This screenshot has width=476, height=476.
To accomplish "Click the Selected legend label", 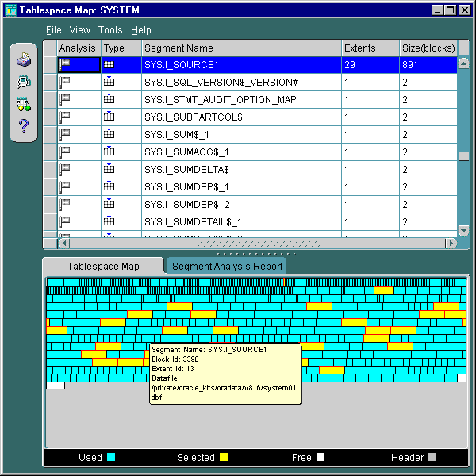I will 196,458.
